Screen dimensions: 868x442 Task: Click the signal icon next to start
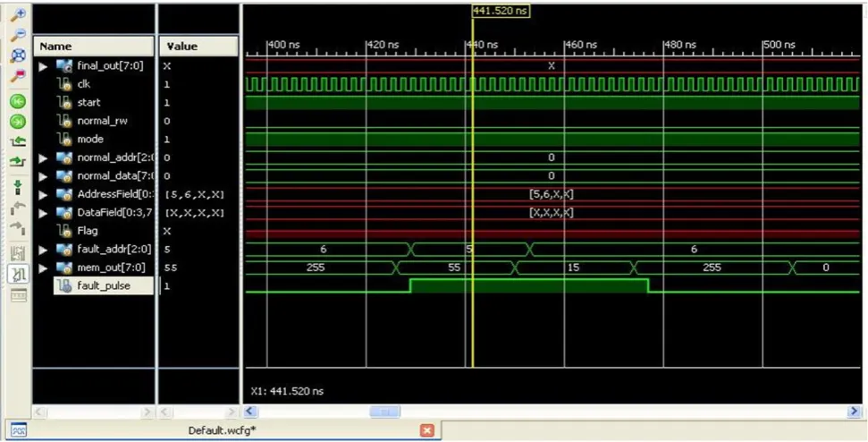(64, 103)
